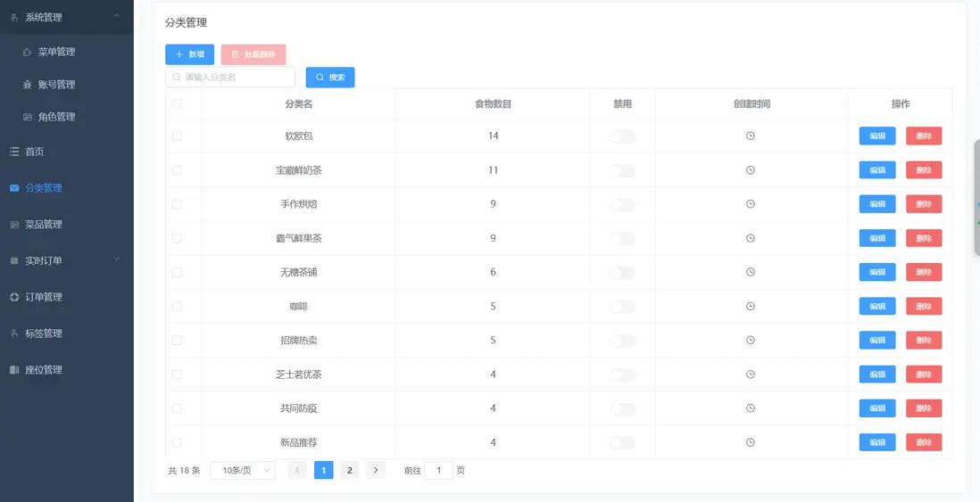980x502 pixels.
Task: Toggle 禁用 switch for 招牌热卖
Action: [x=622, y=341]
